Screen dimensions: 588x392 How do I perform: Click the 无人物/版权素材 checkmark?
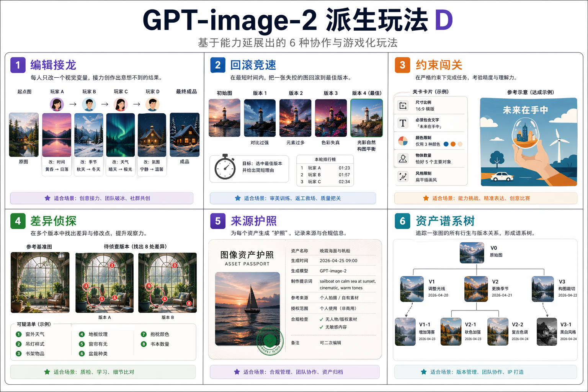(321, 319)
